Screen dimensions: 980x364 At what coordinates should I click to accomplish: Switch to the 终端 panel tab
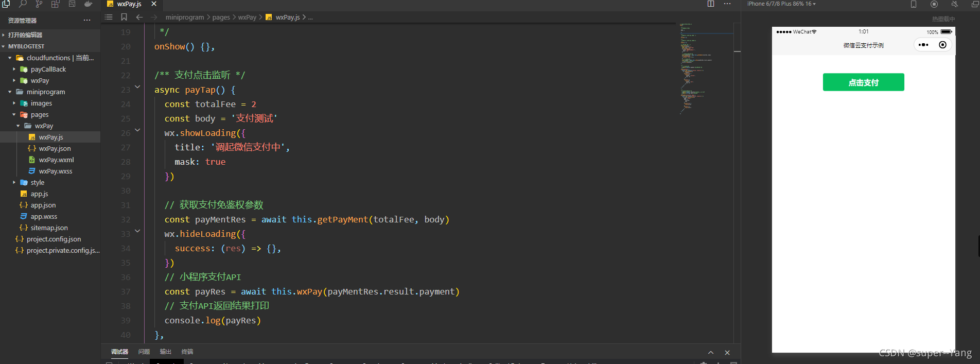(187, 352)
